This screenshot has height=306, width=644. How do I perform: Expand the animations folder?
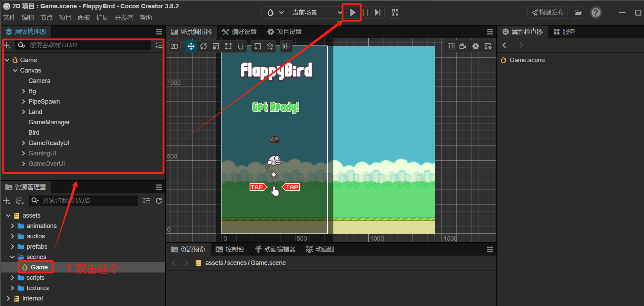pos(12,226)
